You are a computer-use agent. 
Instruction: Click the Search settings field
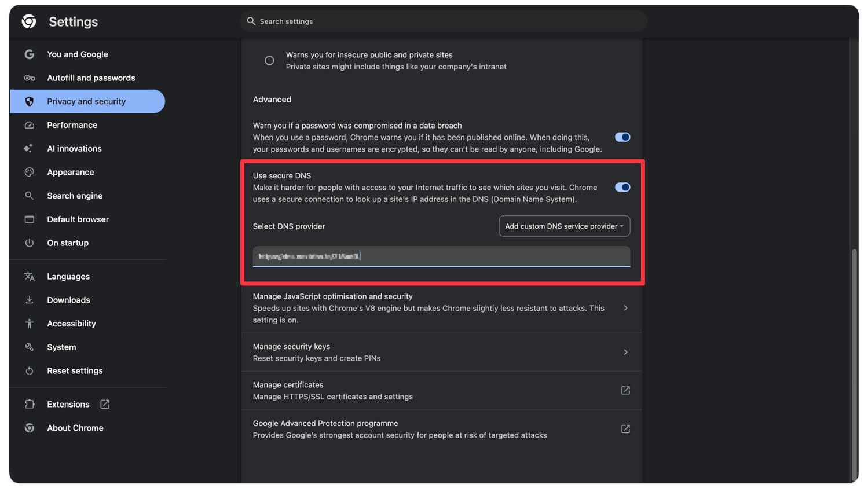(x=444, y=21)
